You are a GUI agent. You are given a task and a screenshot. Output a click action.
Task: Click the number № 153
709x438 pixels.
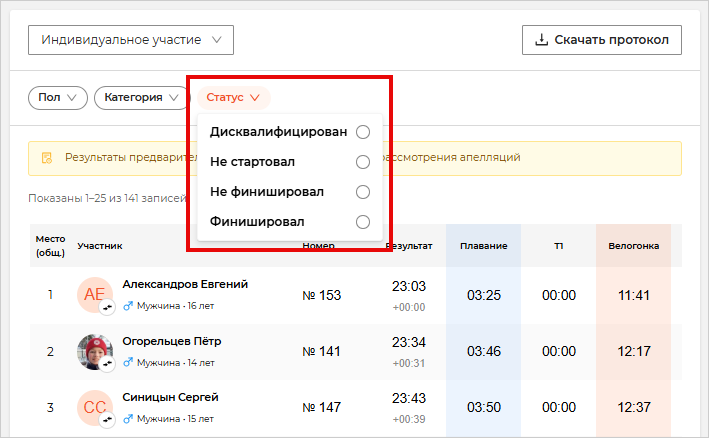[321, 295]
